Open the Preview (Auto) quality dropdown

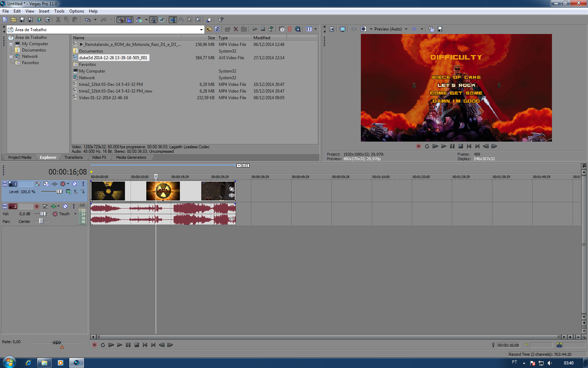406,29
